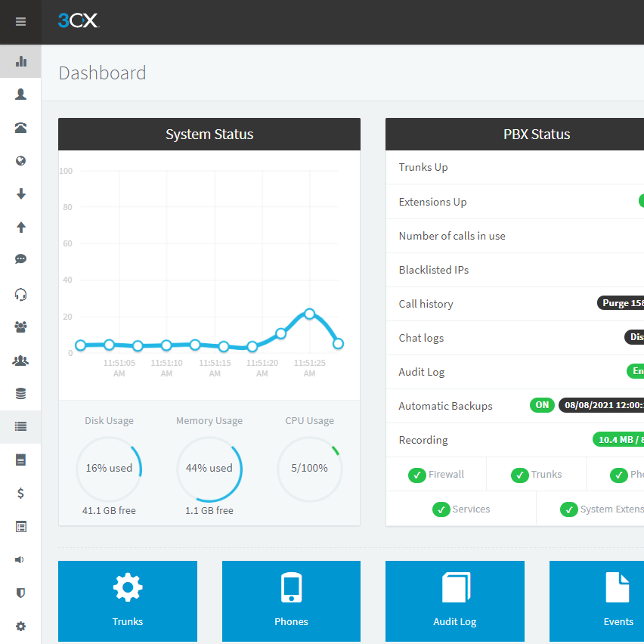644x644 pixels.
Task: Click the Firewall status label
Action: pyautogui.click(x=446, y=475)
